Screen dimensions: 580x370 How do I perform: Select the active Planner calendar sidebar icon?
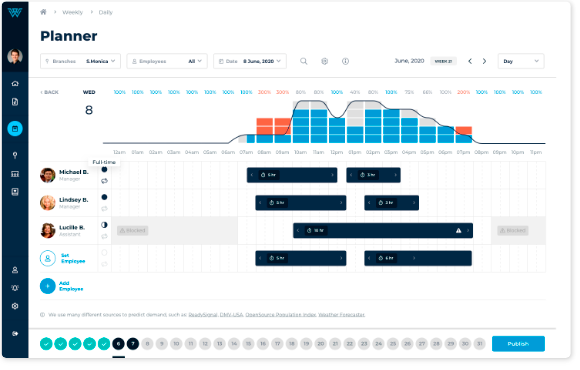(15, 129)
